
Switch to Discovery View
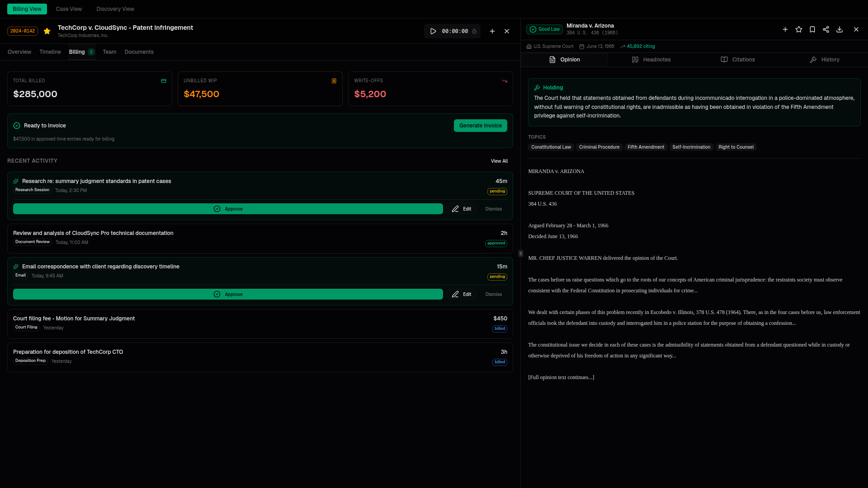tap(115, 9)
